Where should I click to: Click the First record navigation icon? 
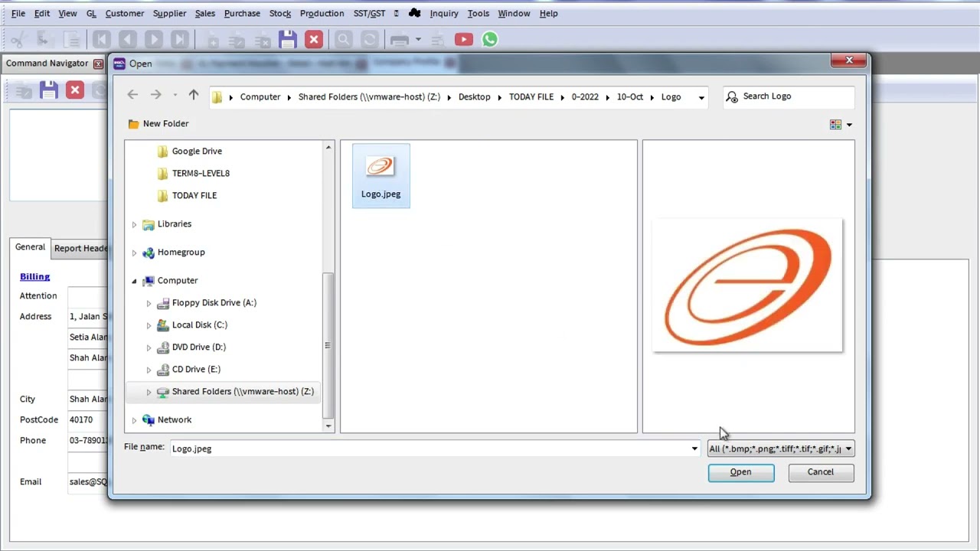coord(102,39)
